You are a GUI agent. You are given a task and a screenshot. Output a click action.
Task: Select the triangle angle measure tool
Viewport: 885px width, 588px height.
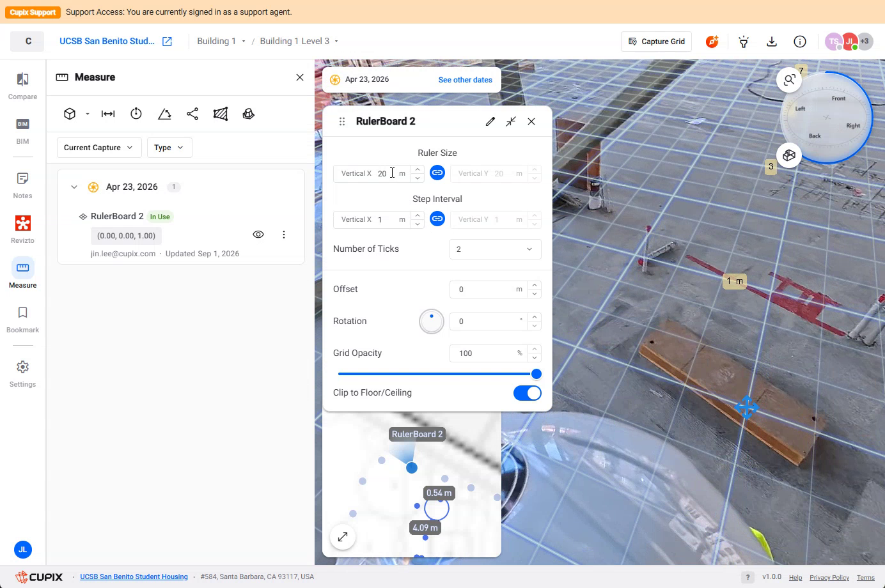coord(164,114)
